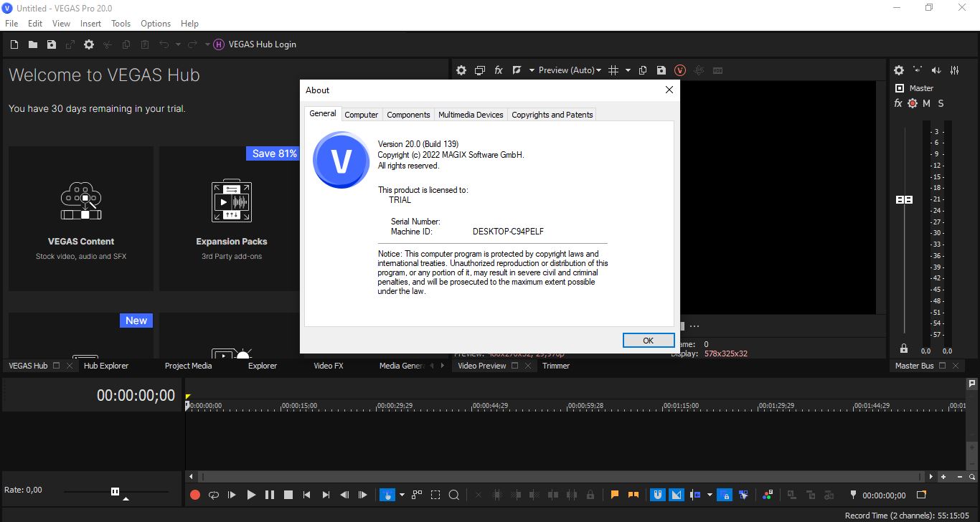980x522 pixels.
Task: Toggle split screen view in preview
Action: click(517, 70)
